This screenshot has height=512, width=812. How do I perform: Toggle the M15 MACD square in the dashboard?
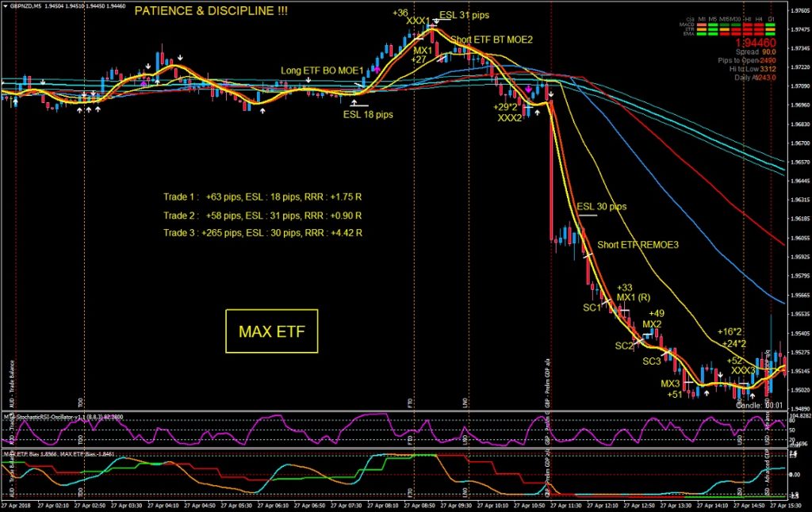click(x=726, y=24)
